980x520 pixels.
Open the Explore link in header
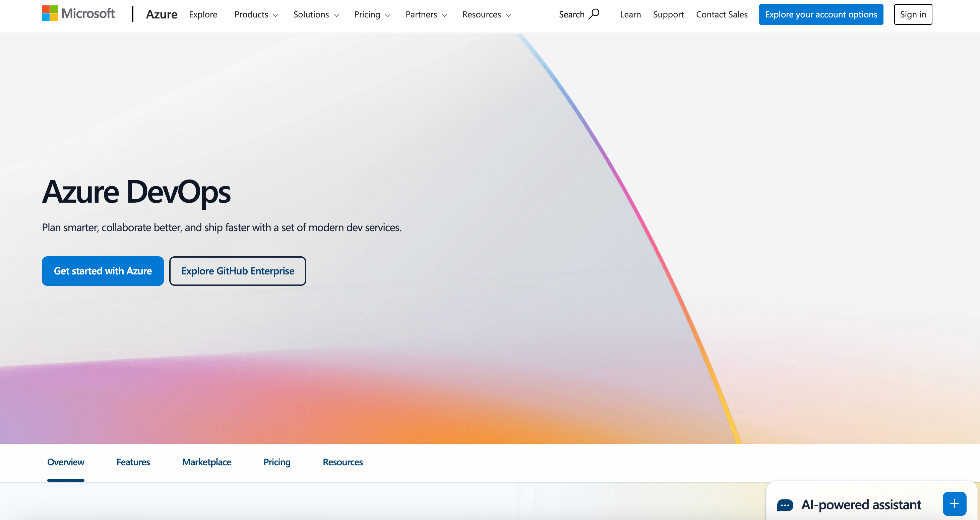203,14
